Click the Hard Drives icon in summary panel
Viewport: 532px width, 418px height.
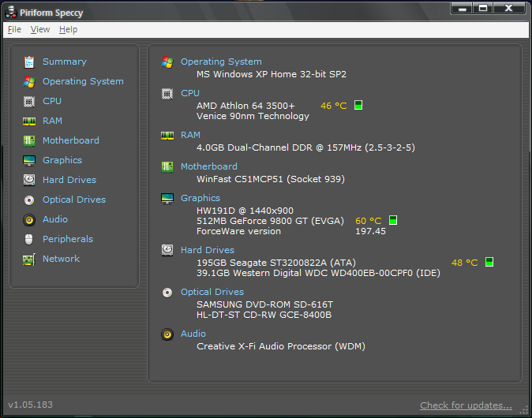(167, 251)
